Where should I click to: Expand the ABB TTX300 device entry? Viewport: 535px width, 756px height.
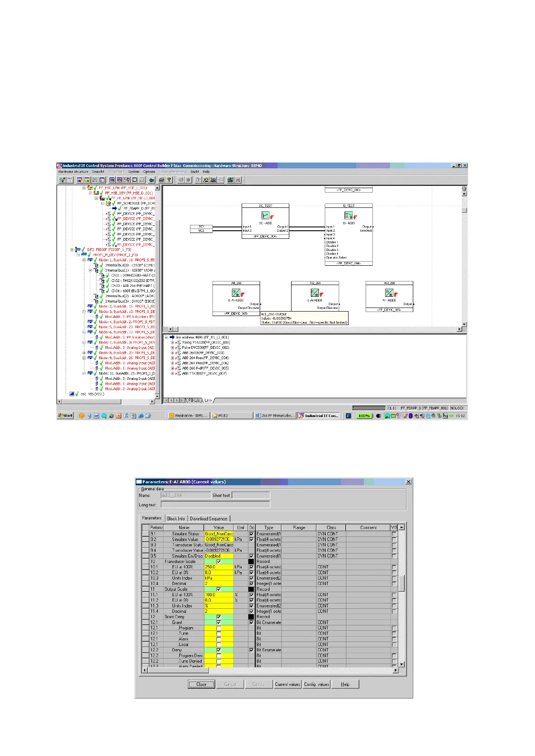172,374
